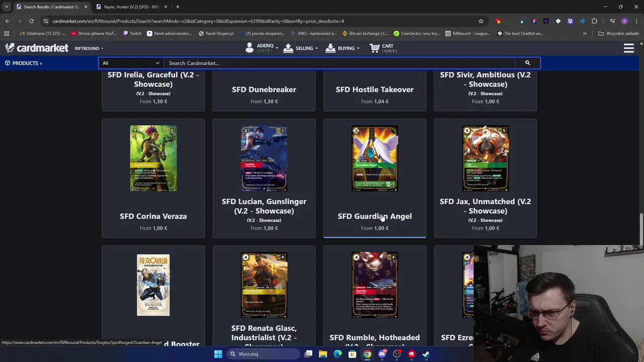Click the Guardian Angel card image
Image resolution: width=644 pixels, height=362 pixels.
pyautogui.click(x=375, y=158)
